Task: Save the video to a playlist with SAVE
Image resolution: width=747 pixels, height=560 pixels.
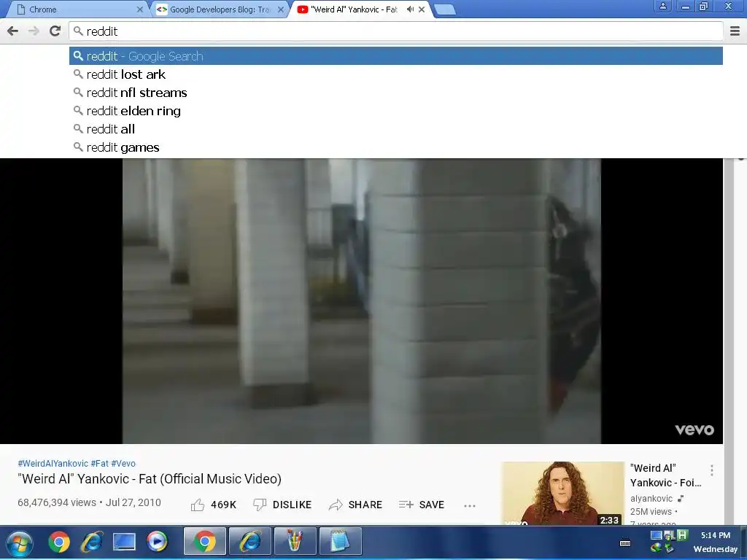Action: coord(422,505)
